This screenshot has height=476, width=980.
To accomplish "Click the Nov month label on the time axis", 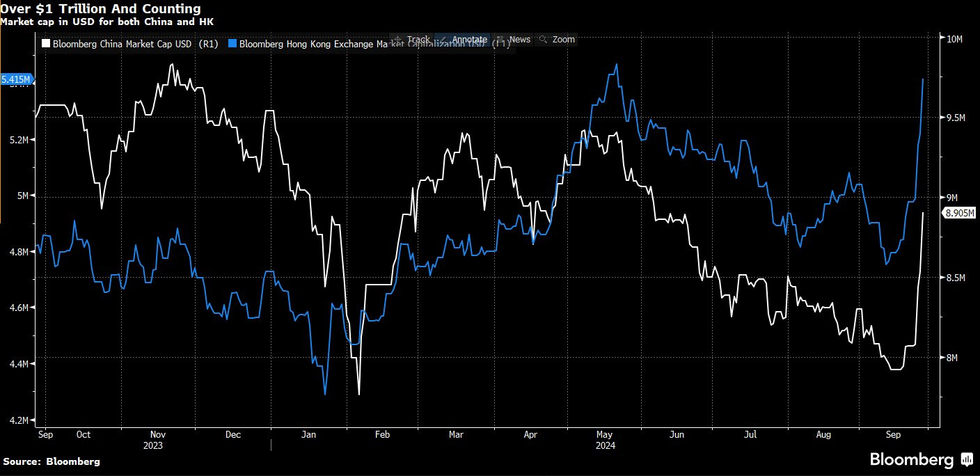I will 157,435.
